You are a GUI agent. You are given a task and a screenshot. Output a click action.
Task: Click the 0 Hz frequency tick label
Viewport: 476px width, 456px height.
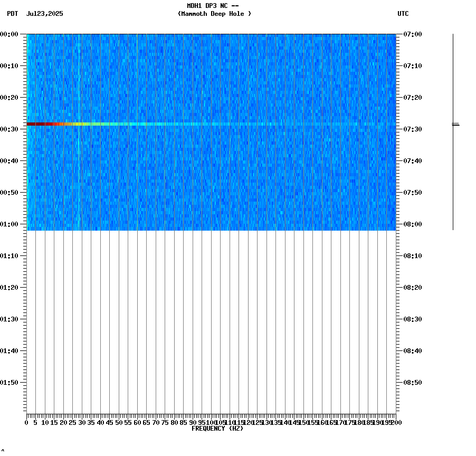coord(25,422)
